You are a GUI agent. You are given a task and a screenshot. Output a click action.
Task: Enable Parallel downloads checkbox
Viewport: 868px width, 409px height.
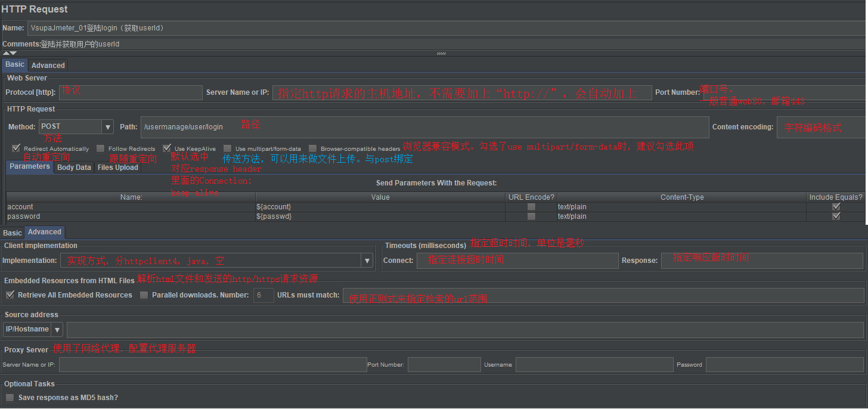pyautogui.click(x=144, y=295)
